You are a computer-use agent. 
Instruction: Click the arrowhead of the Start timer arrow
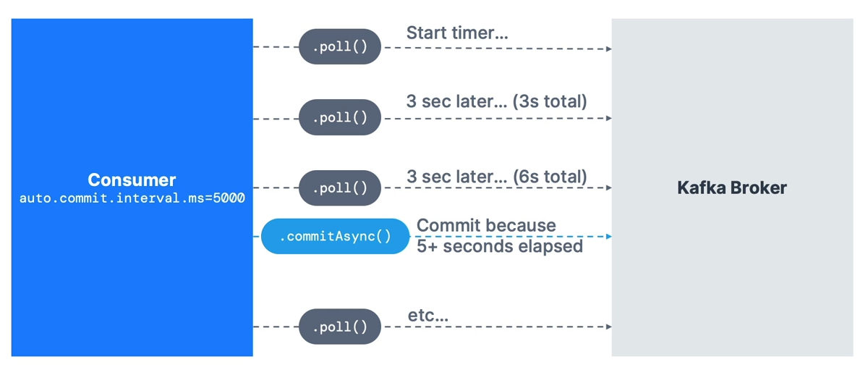click(x=608, y=49)
